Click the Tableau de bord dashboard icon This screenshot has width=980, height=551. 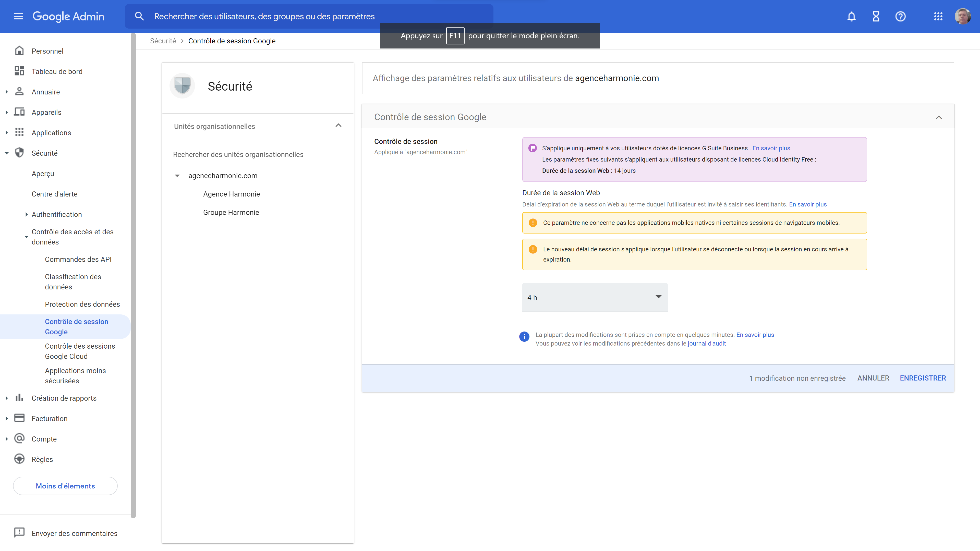click(19, 71)
